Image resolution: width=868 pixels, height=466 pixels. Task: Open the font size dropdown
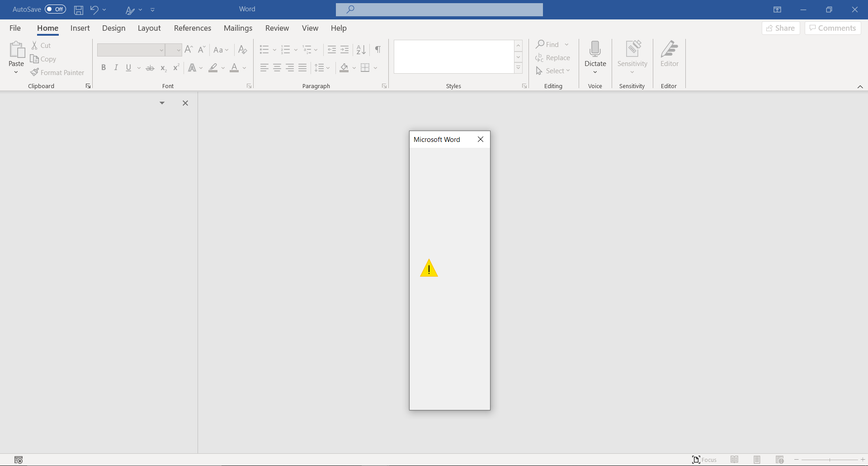[179, 50]
